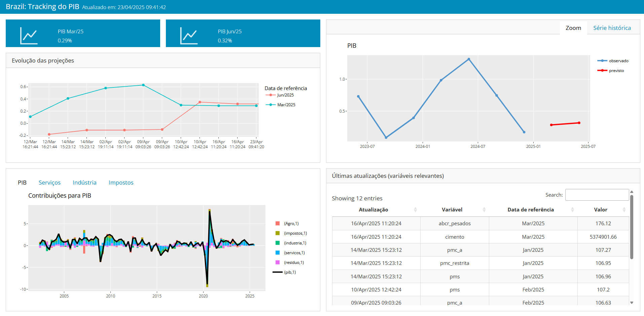
Task: Click the updates table vertical scrollbar thumb
Action: tap(632, 227)
